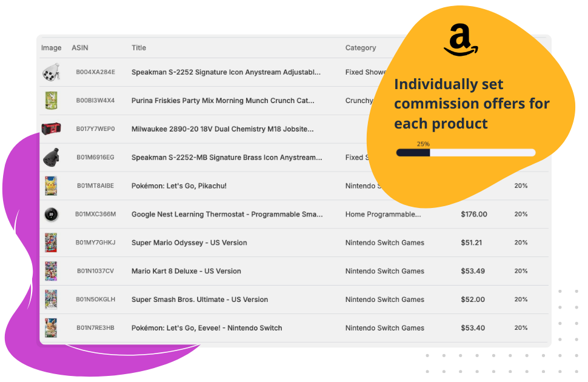This screenshot has height=382, width=588.
Task: Click the Purina Friskies Party Mix thumbnail
Action: tap(51, 101)
